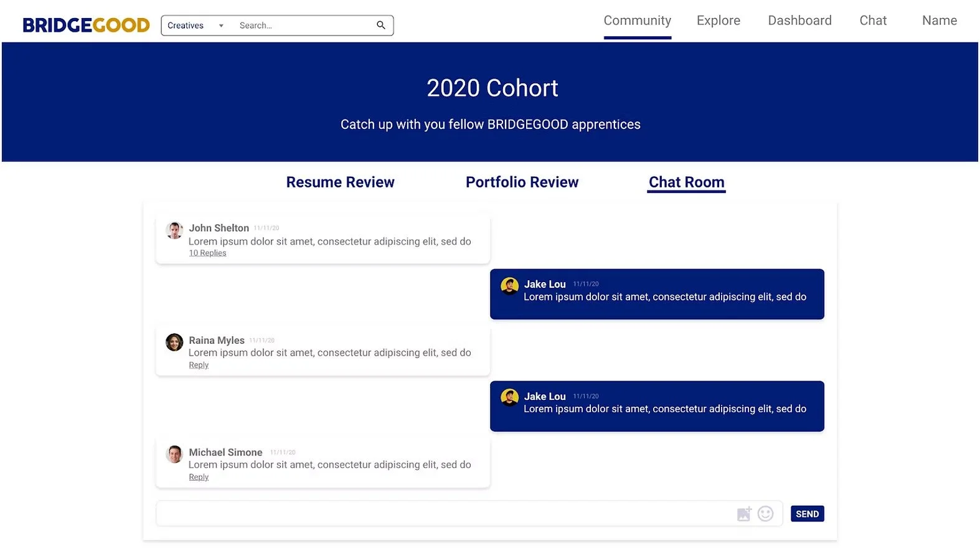Click the 2020 Cohort heading
This screenshot has width=980, height=558.
[492, 88]
